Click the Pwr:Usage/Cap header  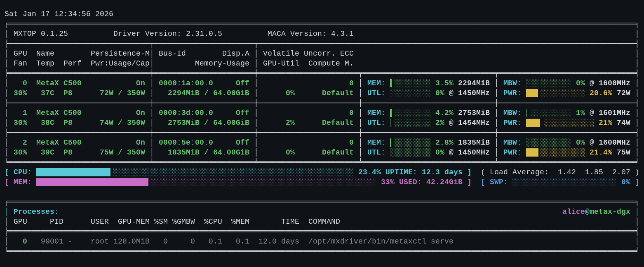pos(120,63)
